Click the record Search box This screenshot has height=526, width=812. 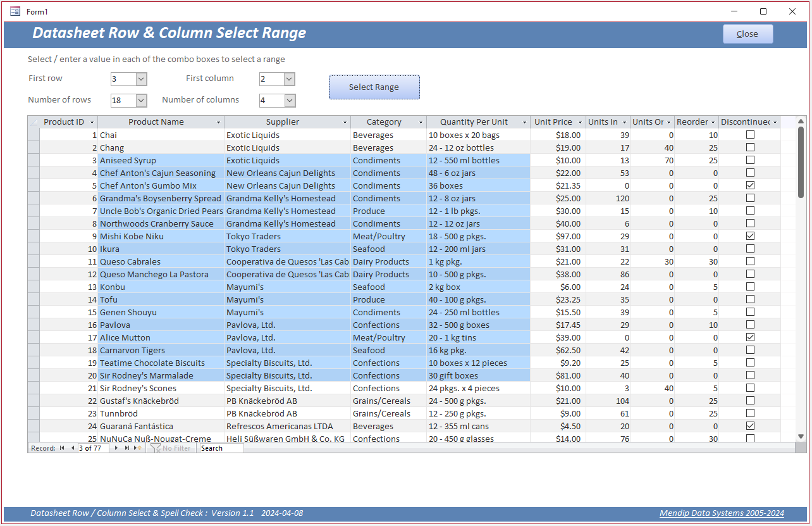pyautogui.click(x=221, y=448)
